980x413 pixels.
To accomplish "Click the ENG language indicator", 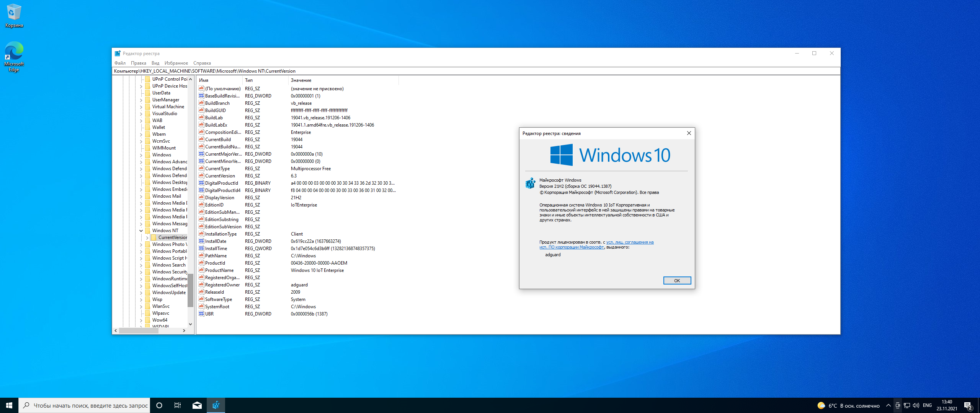I will click(927, 405).
